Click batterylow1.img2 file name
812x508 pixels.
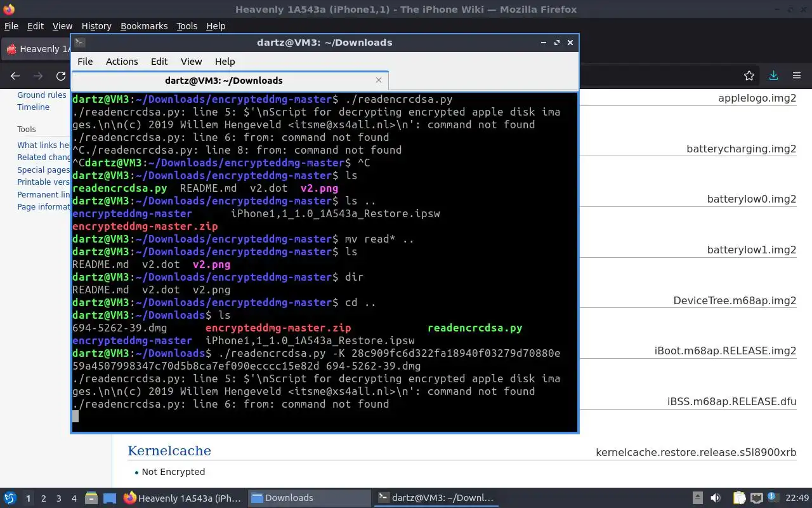752,250
